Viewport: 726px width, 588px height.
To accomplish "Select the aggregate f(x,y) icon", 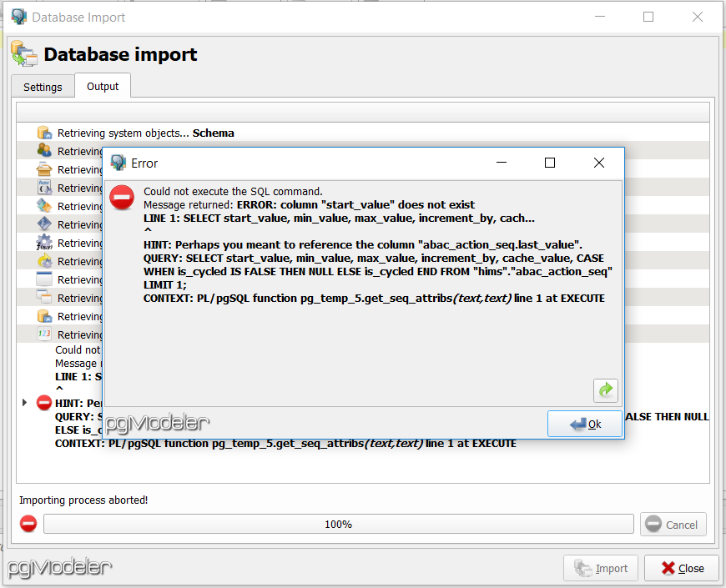I will [43, 242].
